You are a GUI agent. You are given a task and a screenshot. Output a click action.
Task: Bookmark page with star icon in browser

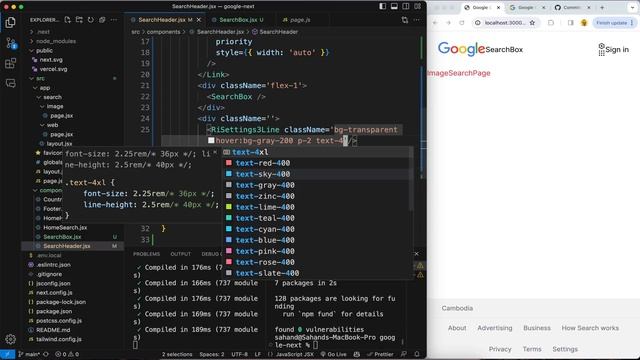pyautogui.click(x=532, y=23)
